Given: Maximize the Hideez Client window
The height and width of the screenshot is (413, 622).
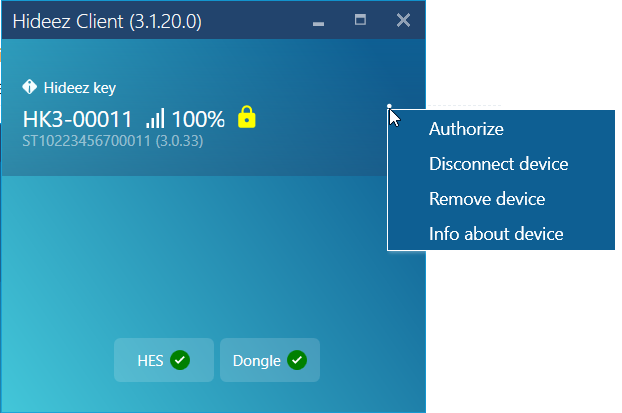Looking at the screenshot, I should pos(360,20).
